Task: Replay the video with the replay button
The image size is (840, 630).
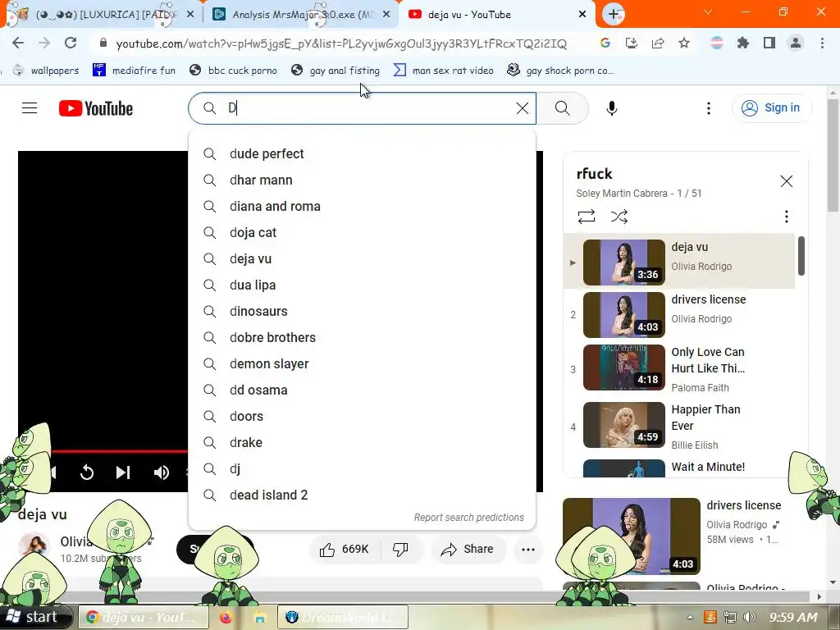Action: [87, 472]
